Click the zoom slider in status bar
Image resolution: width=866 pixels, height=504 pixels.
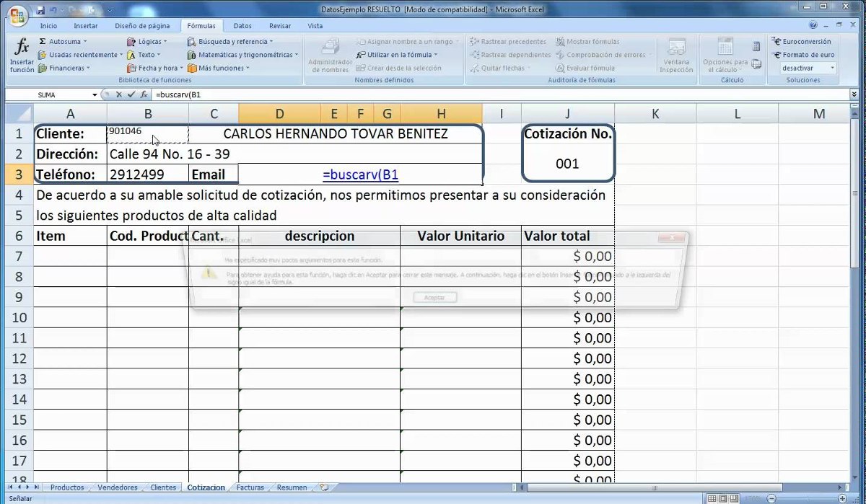[807, 498]
